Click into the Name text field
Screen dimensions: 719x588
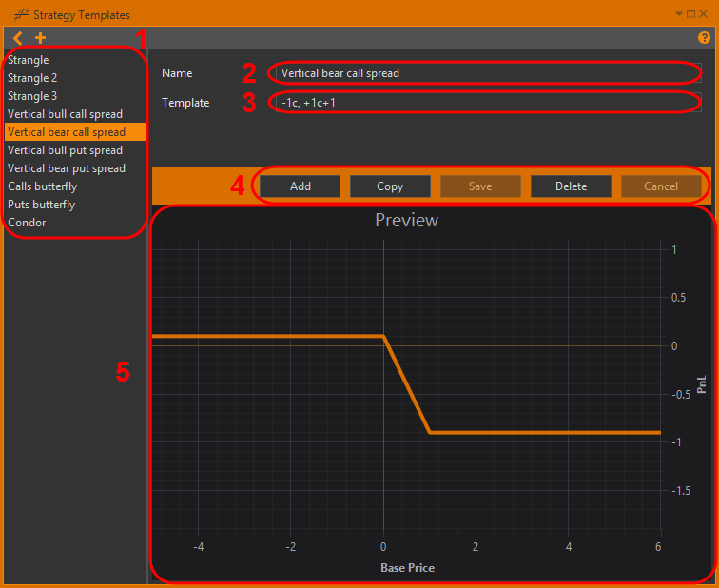tap(485, 73)
